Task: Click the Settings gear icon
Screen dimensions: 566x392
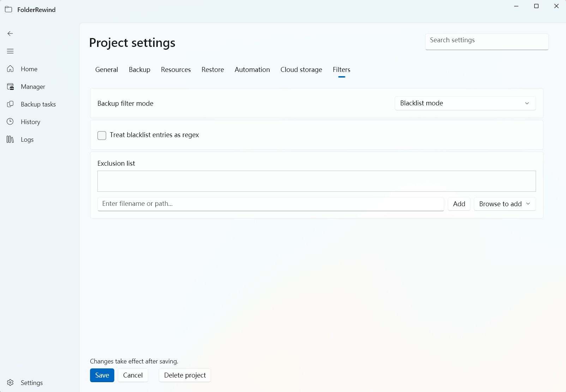Action: [x=10, y=382]
